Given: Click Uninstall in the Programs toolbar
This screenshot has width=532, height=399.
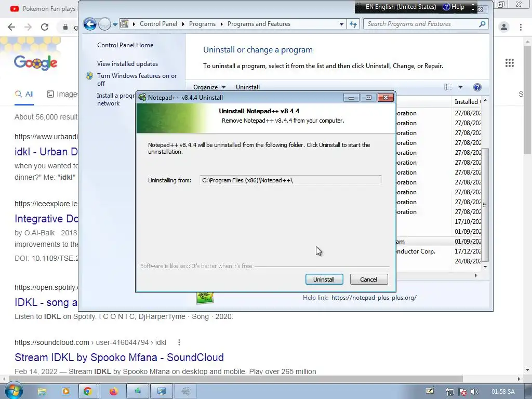Looking at the screenshot, I should point(248,87).
